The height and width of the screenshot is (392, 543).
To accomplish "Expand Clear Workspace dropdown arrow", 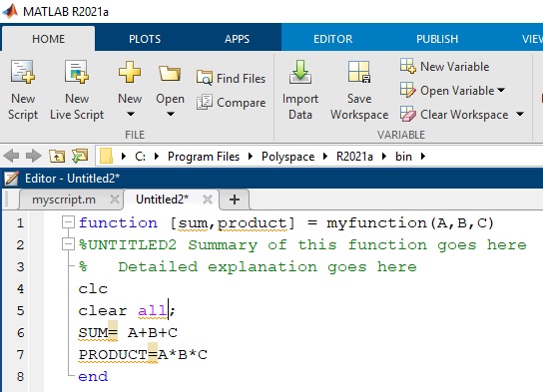I will click(520, 114).
